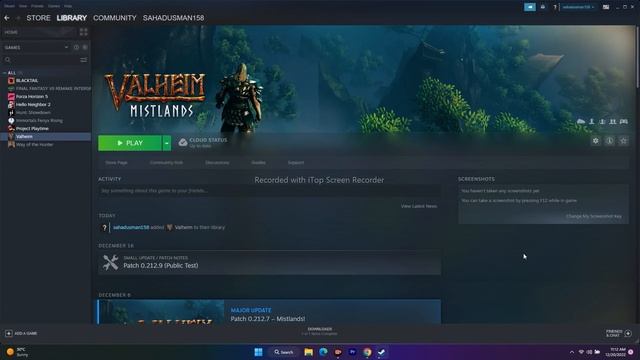
Task: Click the Cloud Status icon
Action: (183, 142)
